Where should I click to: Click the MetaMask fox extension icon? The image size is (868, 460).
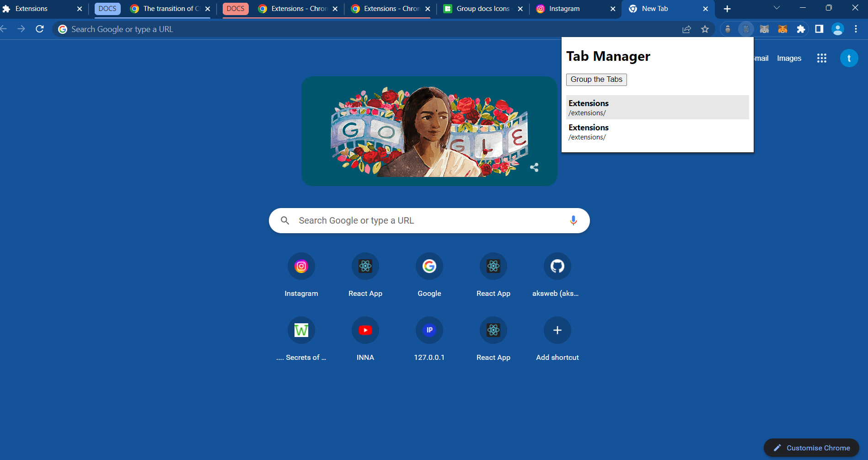point(782,29)
